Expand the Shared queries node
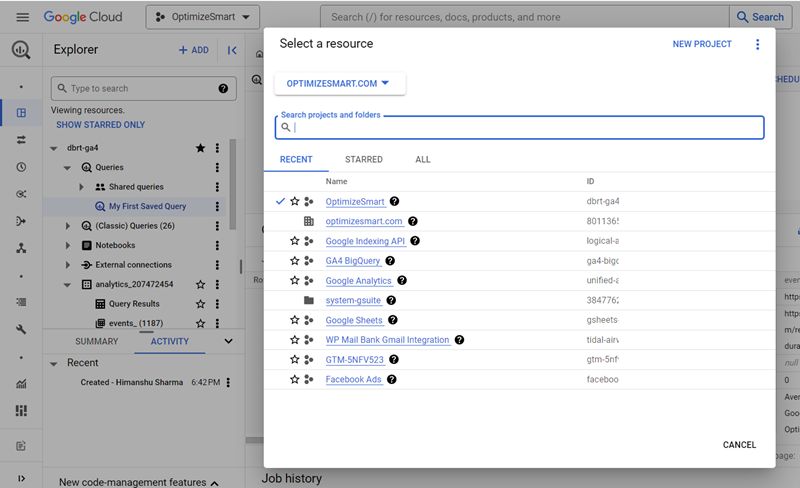 click(81, 187)
